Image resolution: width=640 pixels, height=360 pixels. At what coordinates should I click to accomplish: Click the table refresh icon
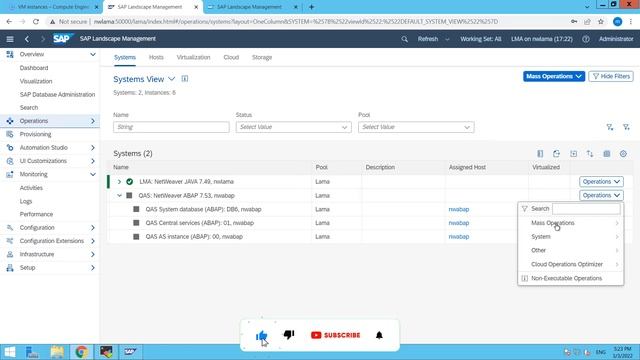[556, 154]
